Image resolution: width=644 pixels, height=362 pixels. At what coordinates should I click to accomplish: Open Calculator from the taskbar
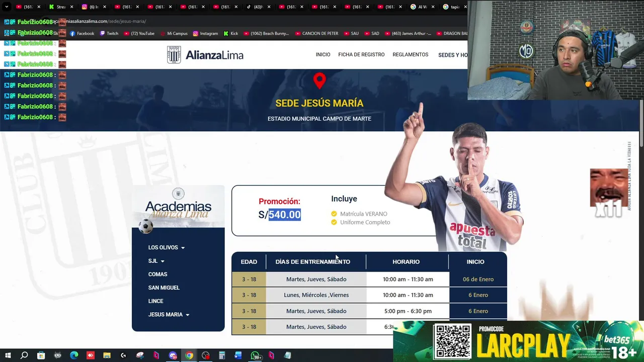click(x=222, y=355)
